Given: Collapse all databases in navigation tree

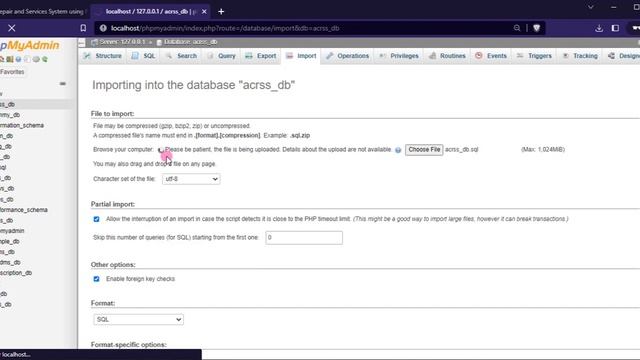Looking at the screenshot, I should click(x=62, y=84).
